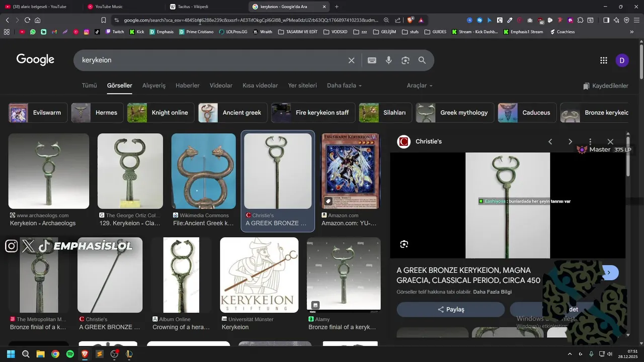Show next image in the preview panel

570,142
